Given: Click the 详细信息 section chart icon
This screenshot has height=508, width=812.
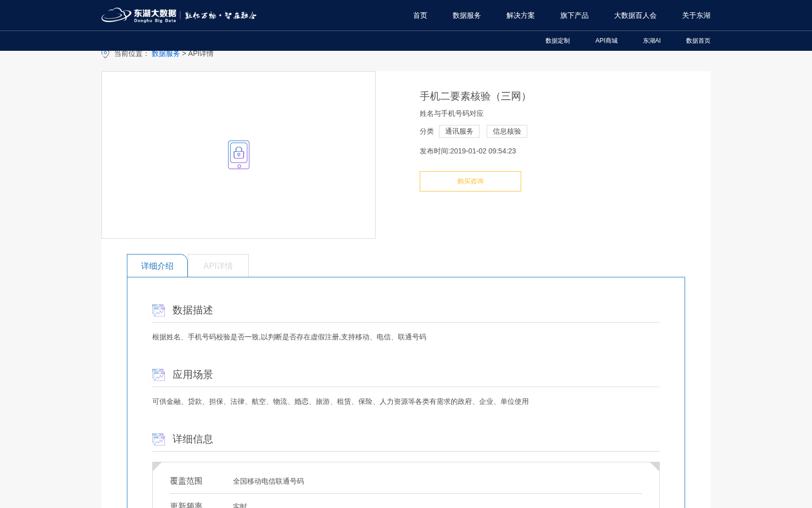Looking at the screenshot, I should pos(159,439).
